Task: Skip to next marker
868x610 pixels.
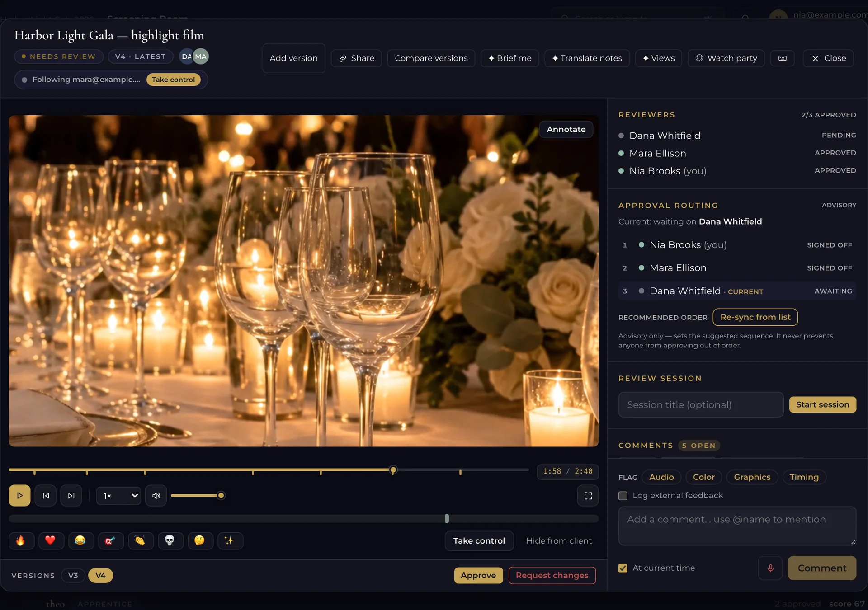Action: [x=71, y=496]
